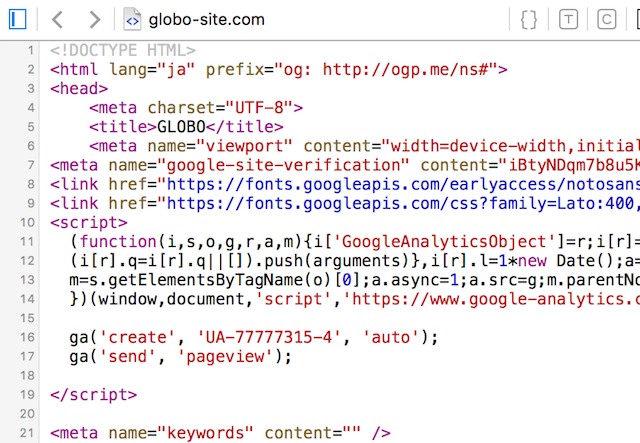640x443 pixels.
Task: Toggle the type profiler T icon
Action: point(568,20)
